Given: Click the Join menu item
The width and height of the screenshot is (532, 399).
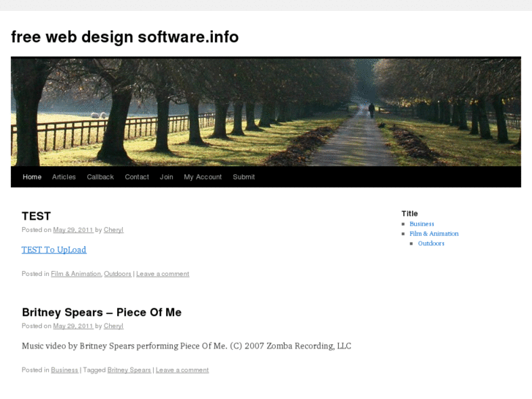Looking at the screenshot, I should click(167, 177).
